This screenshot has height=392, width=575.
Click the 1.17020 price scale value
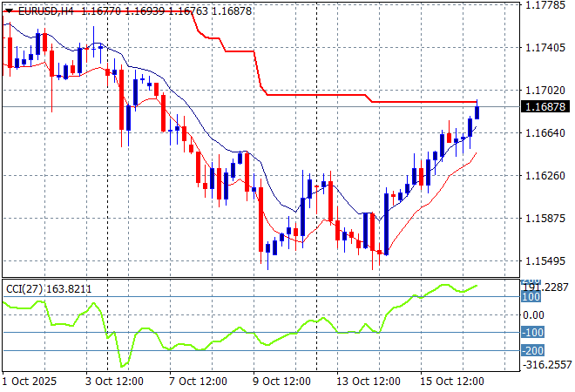point(545,91)
